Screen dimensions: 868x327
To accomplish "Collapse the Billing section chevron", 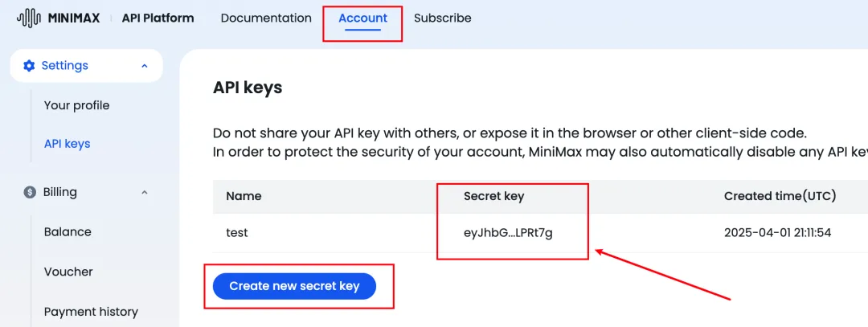I will (x=145, y=193).
